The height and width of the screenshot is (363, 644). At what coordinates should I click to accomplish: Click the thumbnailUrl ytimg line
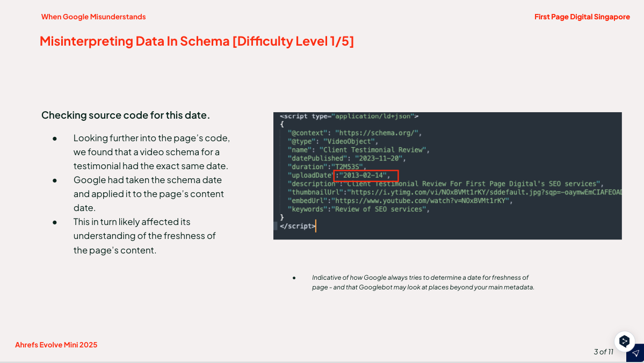454,192
